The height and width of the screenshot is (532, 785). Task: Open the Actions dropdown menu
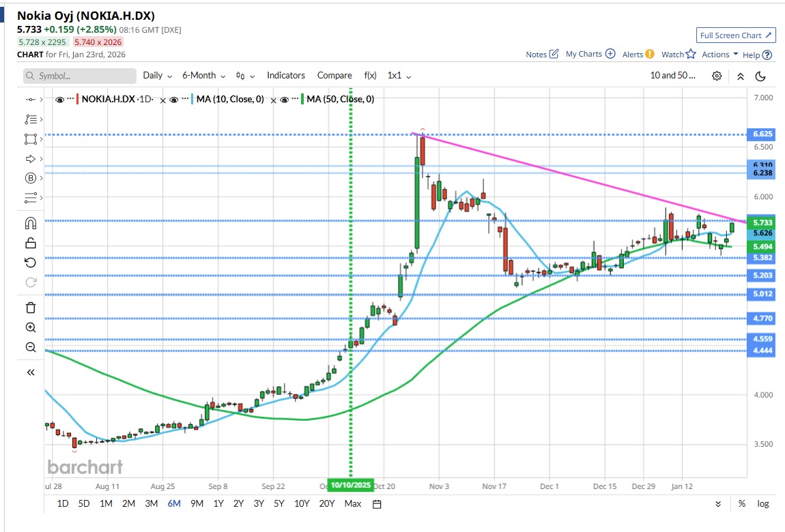coord(719,55)
